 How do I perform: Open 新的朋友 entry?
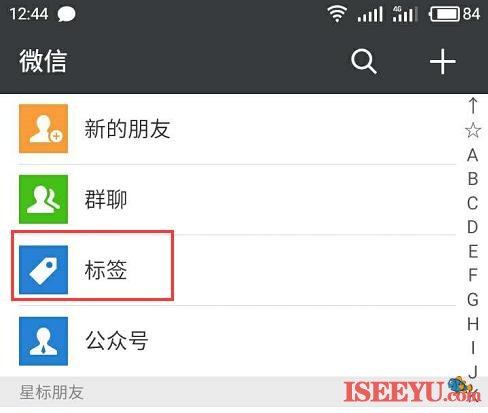coord(237,129)
